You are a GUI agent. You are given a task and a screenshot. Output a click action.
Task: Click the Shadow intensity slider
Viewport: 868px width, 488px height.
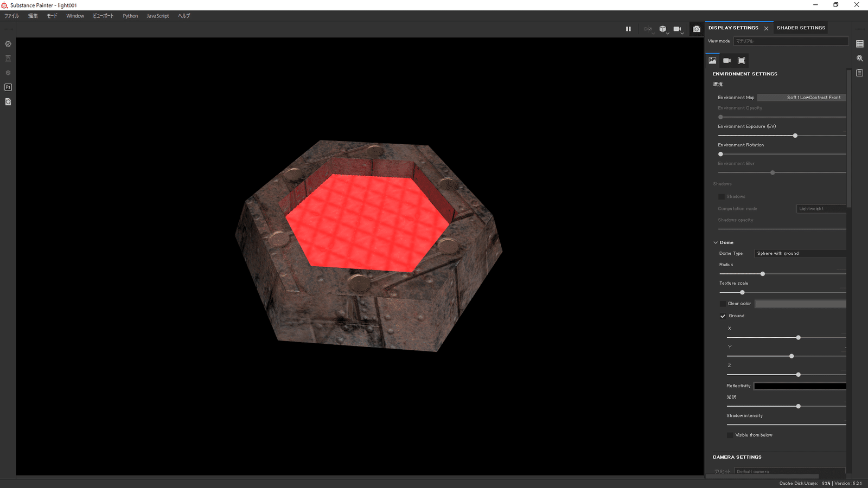coord(786,425)
